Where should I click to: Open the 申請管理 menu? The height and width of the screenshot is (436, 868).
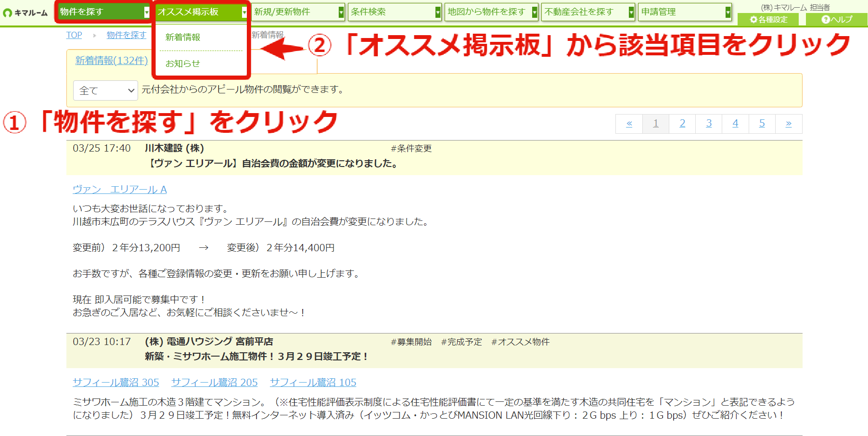point(685,12)
